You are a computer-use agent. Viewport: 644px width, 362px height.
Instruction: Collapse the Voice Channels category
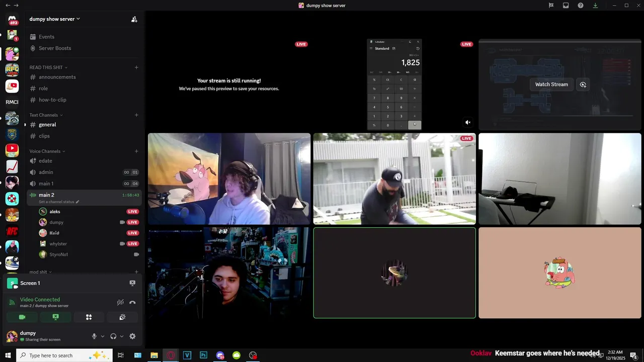47,151
